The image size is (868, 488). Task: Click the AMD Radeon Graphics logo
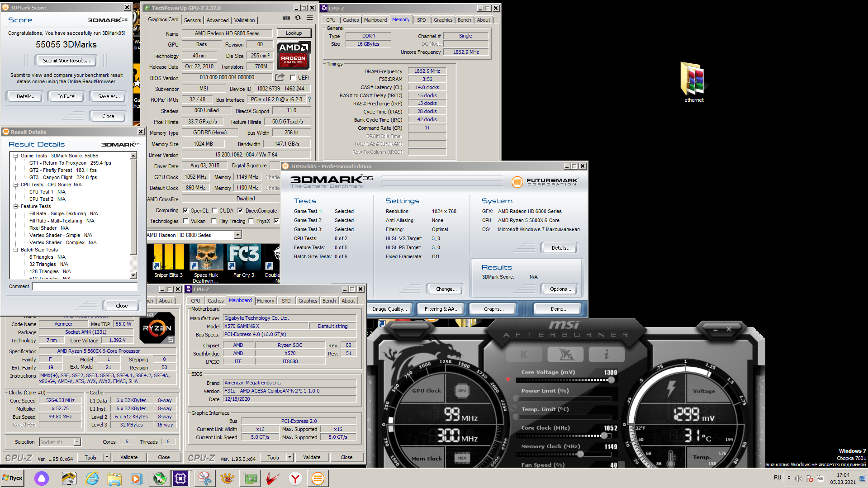293,55
